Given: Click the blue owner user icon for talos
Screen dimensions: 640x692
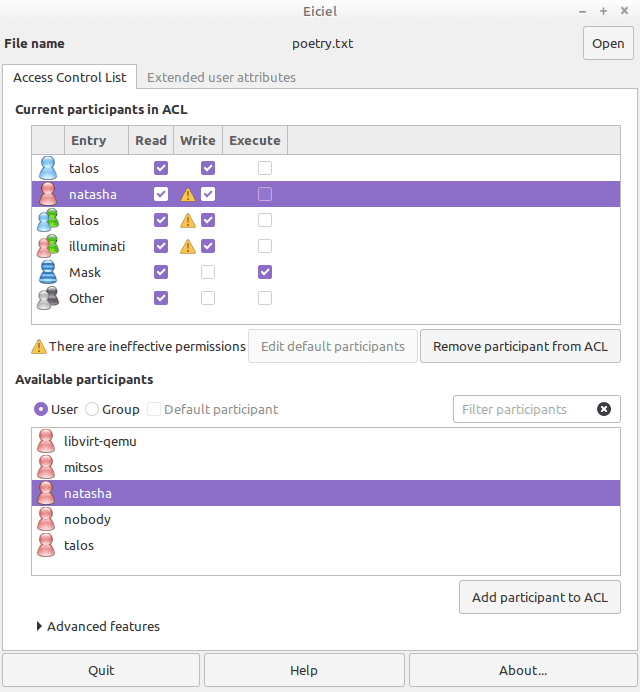Looking at the screenshot, I should 48,168.
